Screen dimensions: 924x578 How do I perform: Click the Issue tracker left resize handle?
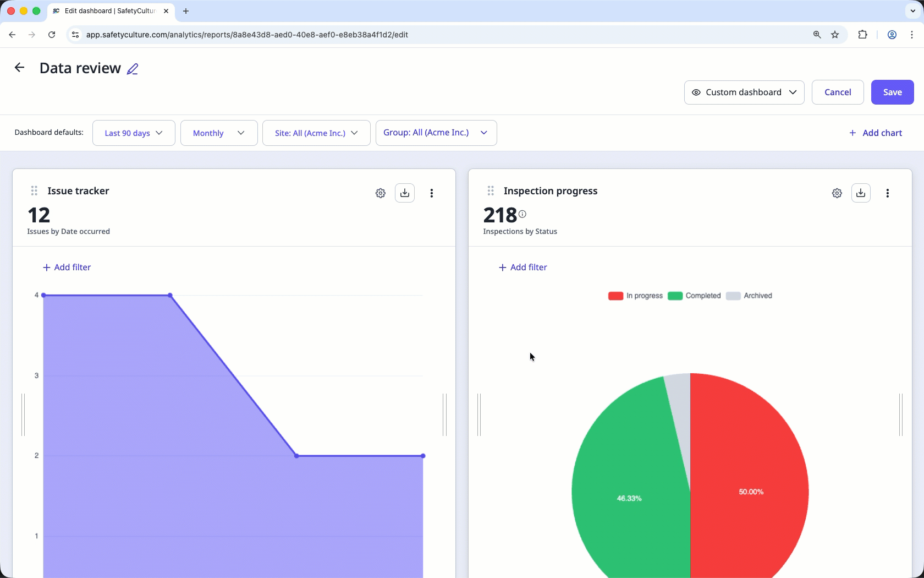23,415
